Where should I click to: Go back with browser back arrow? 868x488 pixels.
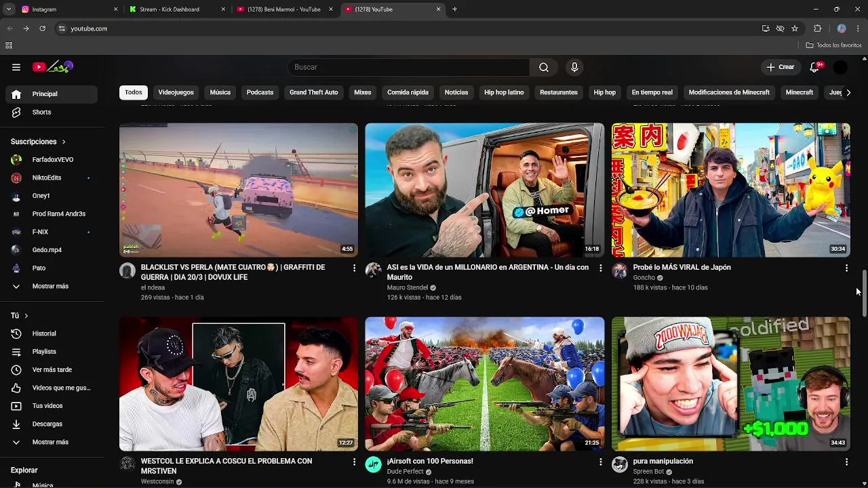point(9,28)
